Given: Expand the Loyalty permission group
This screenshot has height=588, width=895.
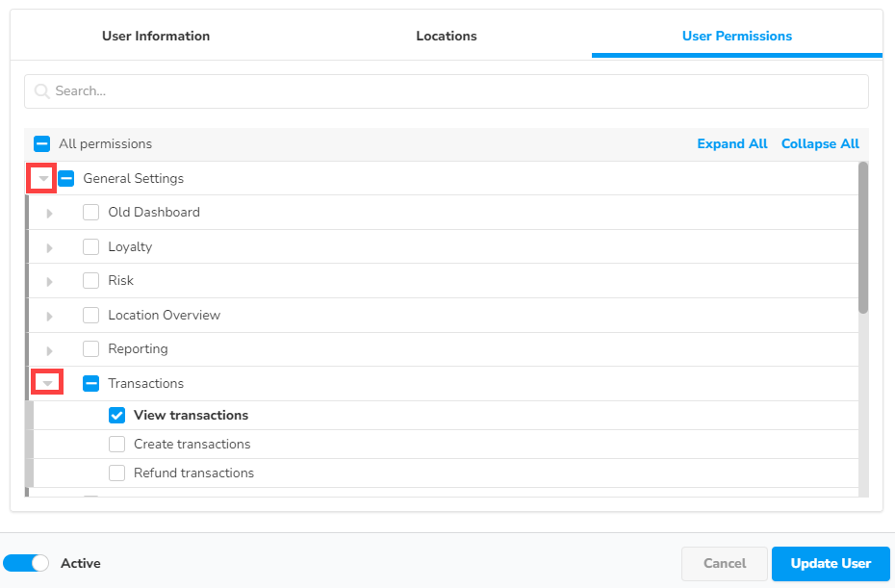Looking at the screenshot, I should (49, 247).
